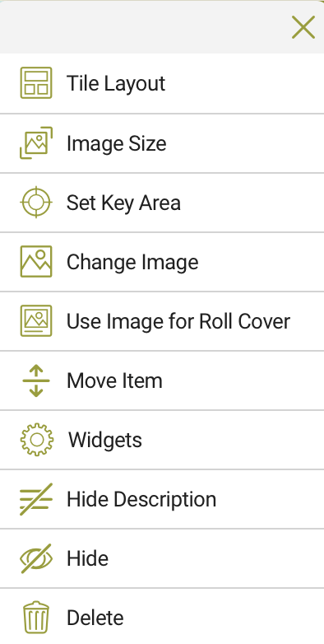The image size is (324, 644).
Task: Click the Delete trash can icon
Action: 36,618
